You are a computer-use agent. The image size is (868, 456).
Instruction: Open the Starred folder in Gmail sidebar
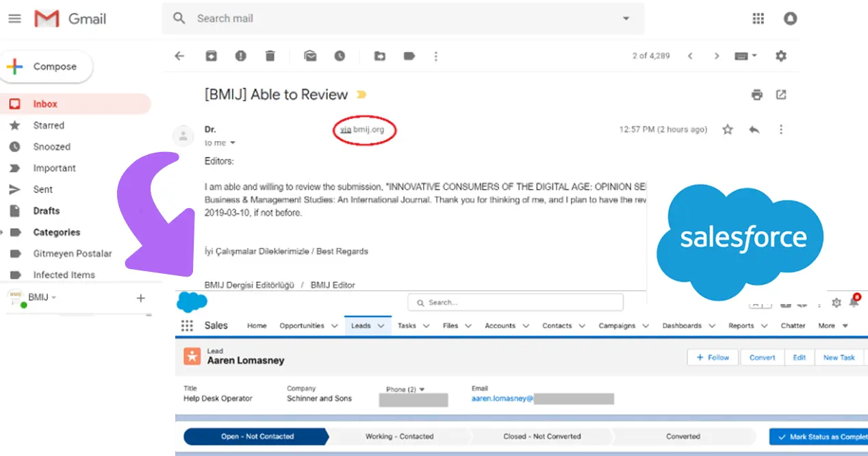pyautogui.click(x=49, y=125)
